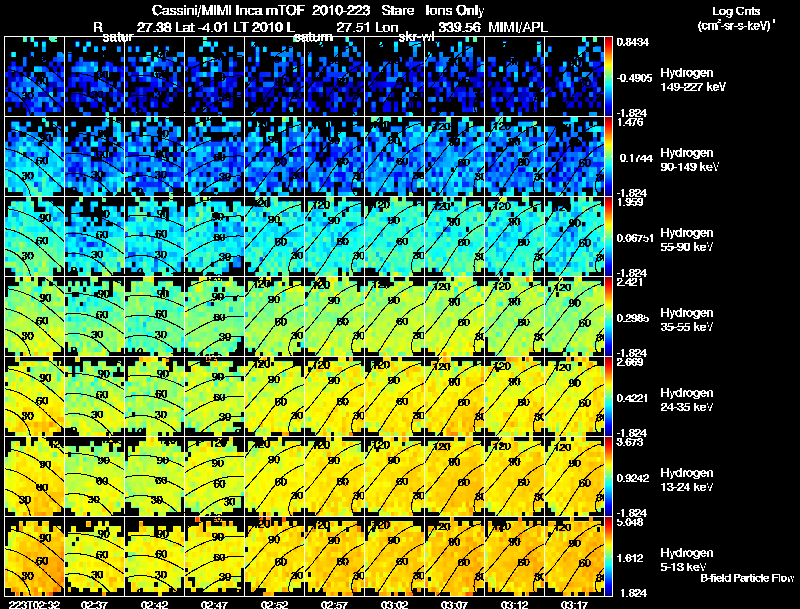
Task: Open the 5-13 keV panel at 02:32
Action: (x=34, y=557)
